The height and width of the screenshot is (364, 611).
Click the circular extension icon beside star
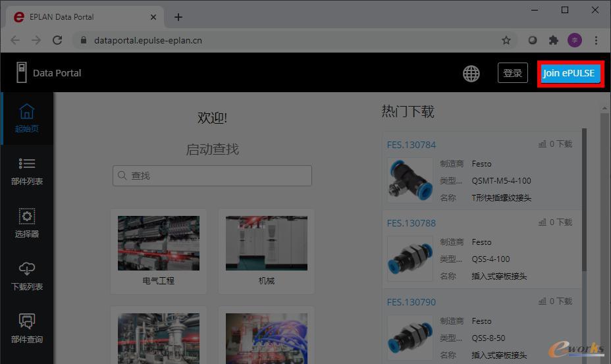(532, 40)
